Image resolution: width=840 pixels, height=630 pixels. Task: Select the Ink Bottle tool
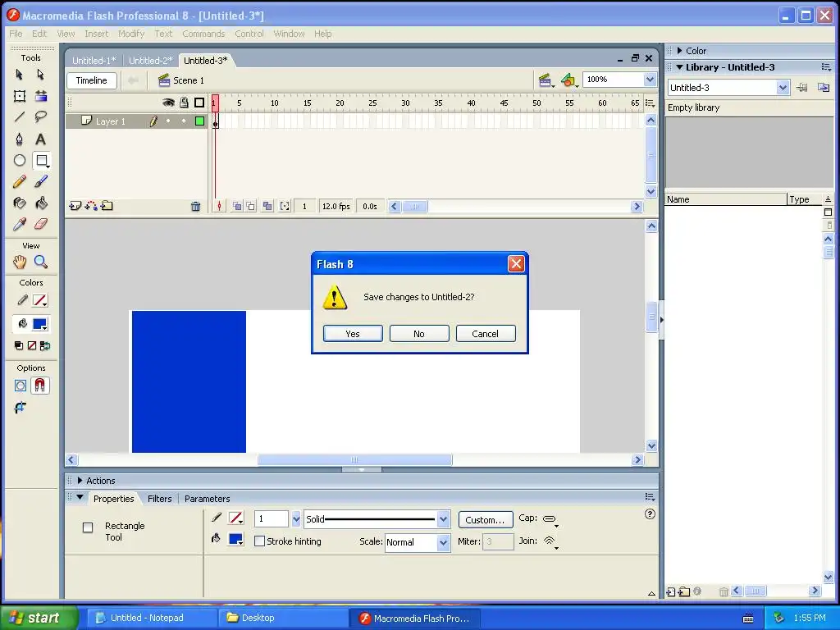coord(20,203)
